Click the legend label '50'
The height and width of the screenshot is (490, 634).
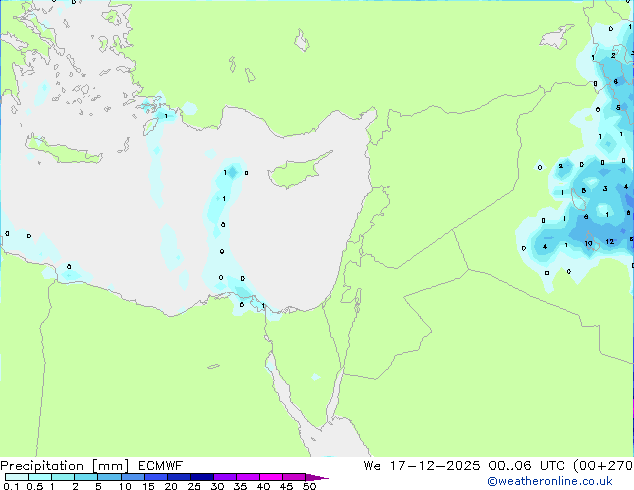point(309,486)
